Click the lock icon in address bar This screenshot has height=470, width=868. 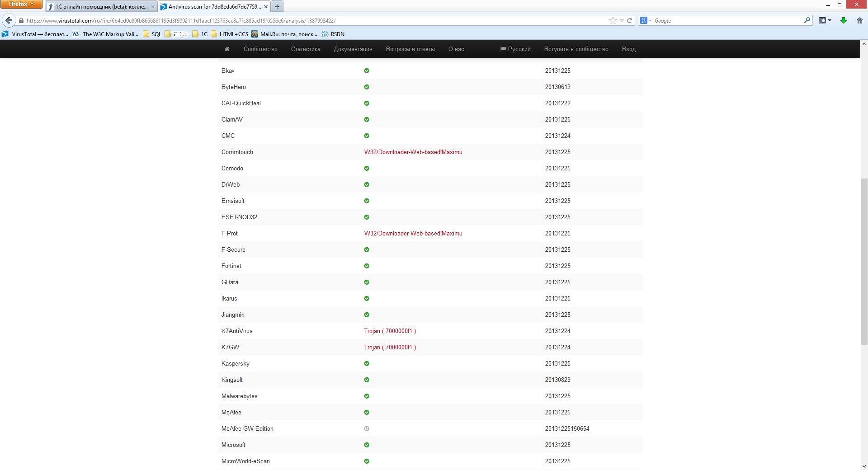pos(21,20)
